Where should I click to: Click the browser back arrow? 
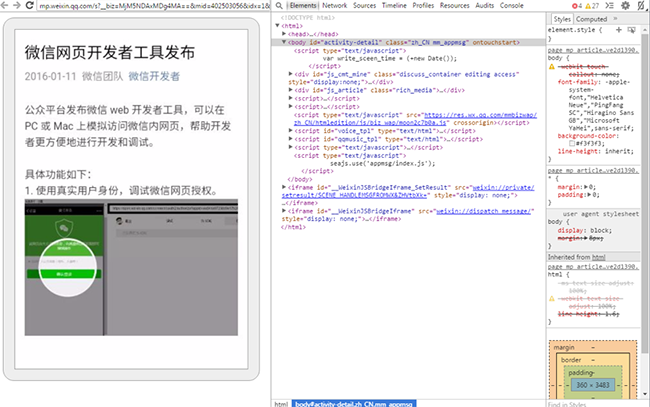click(x=7, y=5)
